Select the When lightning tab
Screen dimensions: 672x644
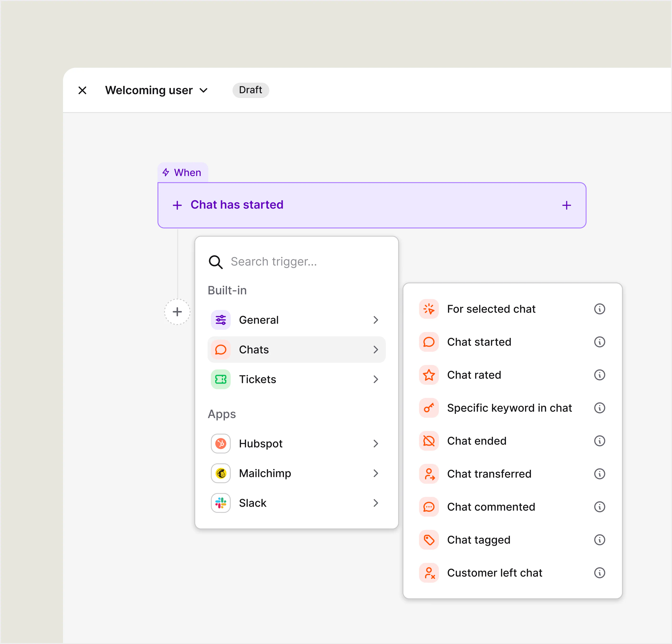pyautogui.click(x=182, y=172)
